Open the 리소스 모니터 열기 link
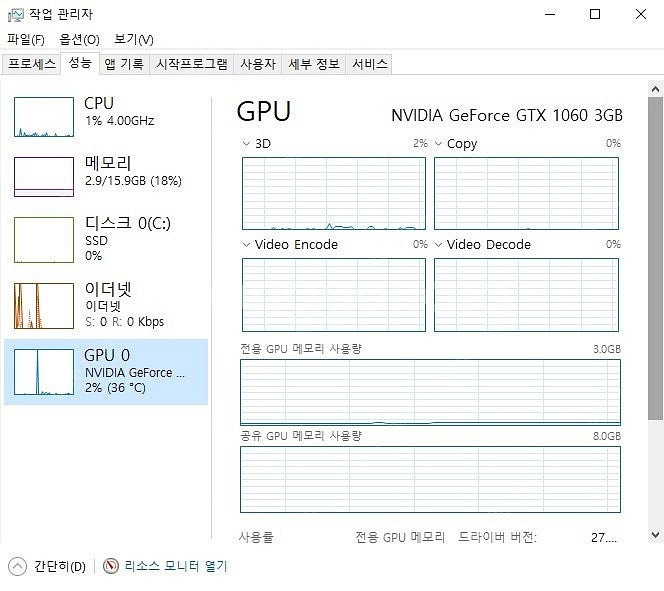Image resolution: width=664 pixels, height=591 pixels. coord(176,566)
